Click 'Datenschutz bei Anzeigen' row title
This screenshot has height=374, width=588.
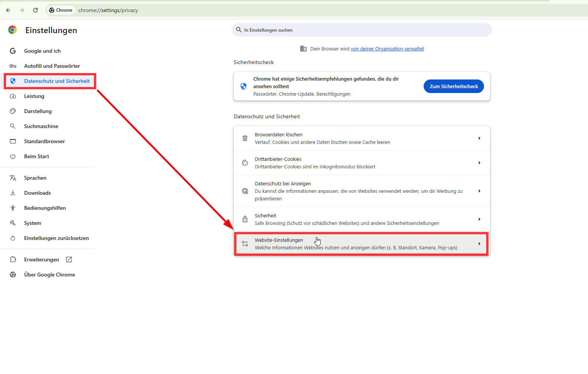[x=283, y=183]
